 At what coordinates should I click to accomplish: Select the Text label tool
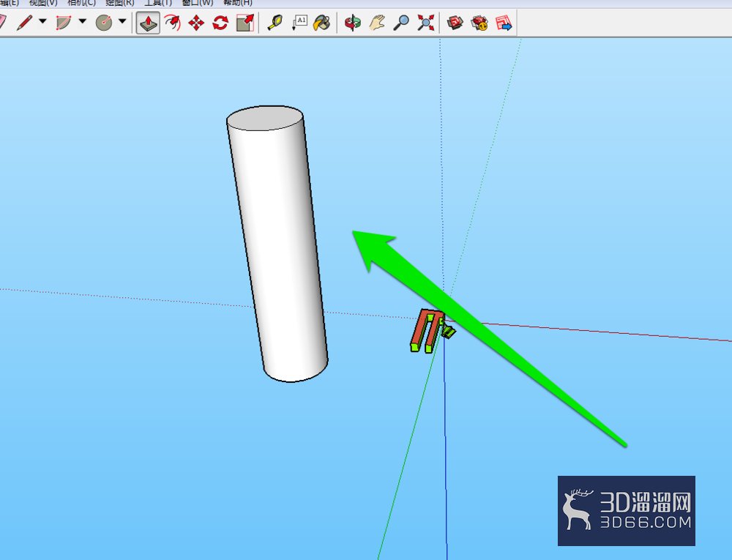(x=299, y=23)
